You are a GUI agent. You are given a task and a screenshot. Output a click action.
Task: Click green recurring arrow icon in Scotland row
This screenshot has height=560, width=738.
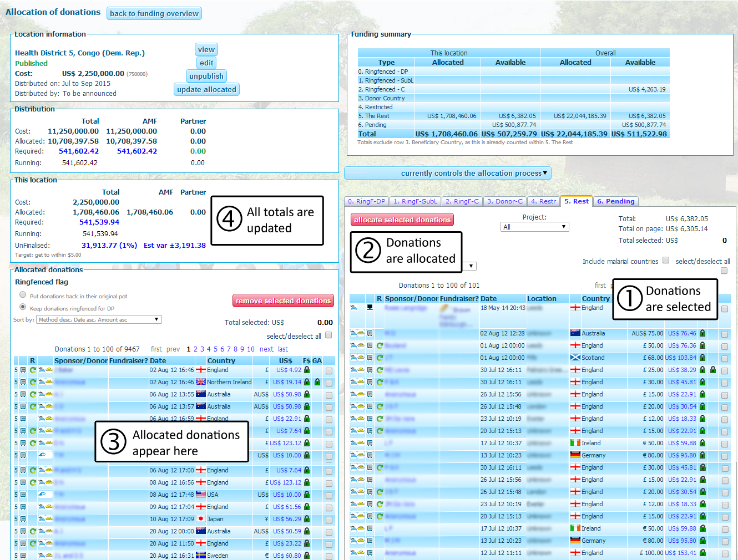380,358
